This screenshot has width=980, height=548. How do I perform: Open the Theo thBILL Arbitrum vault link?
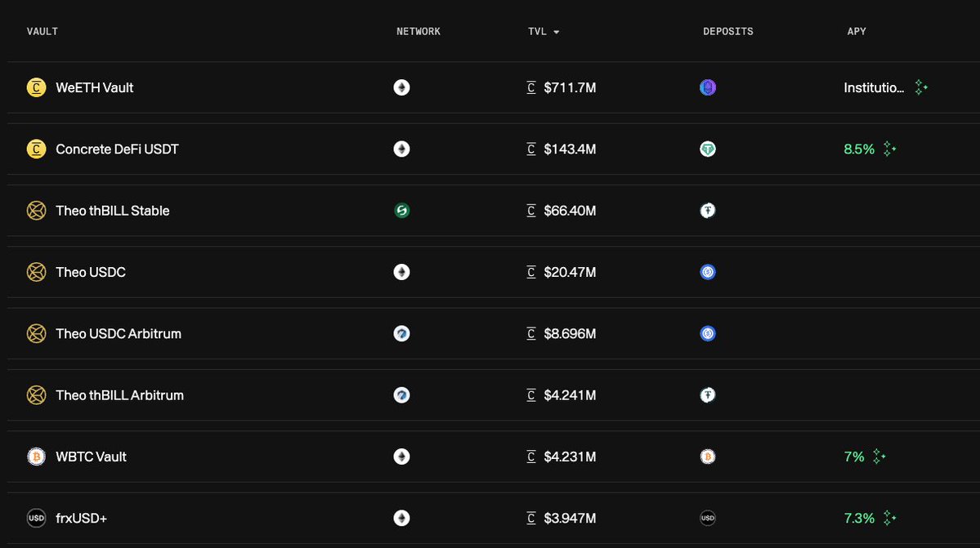[119, 395]
